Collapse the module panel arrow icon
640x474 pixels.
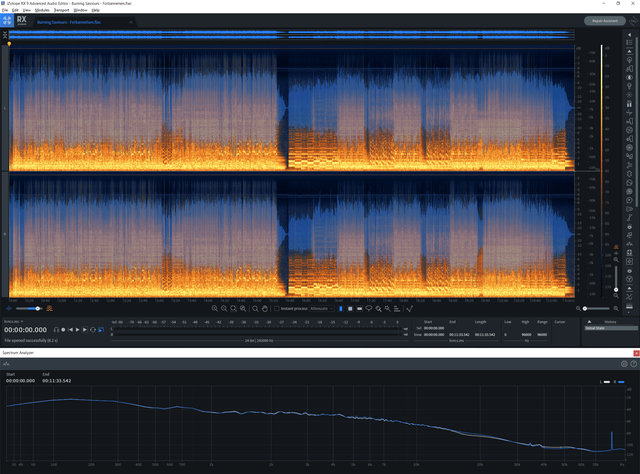[x=629, y=35]
